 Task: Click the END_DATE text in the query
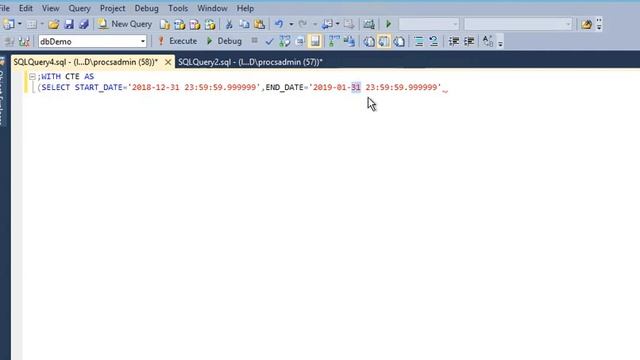coord(284,87)
